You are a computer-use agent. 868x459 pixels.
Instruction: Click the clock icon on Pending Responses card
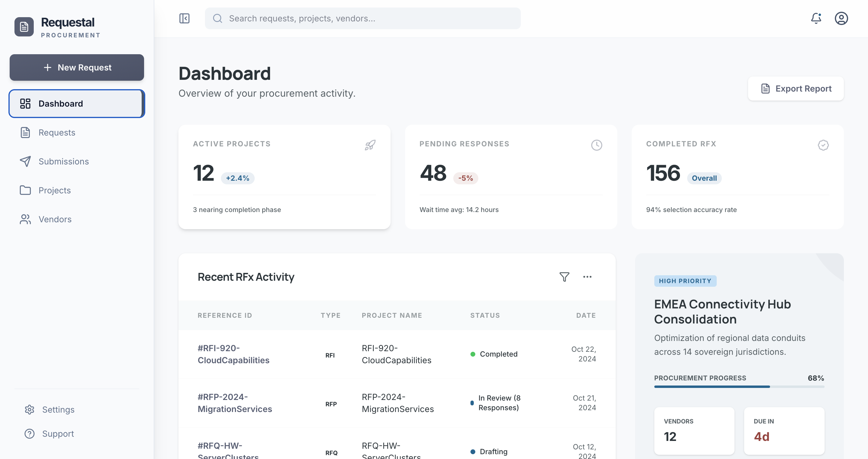pyautogui.click(x=596, y=145)
